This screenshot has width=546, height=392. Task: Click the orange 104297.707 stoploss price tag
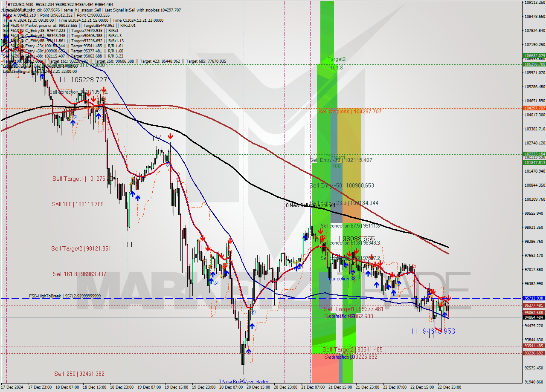click(534, 108)
